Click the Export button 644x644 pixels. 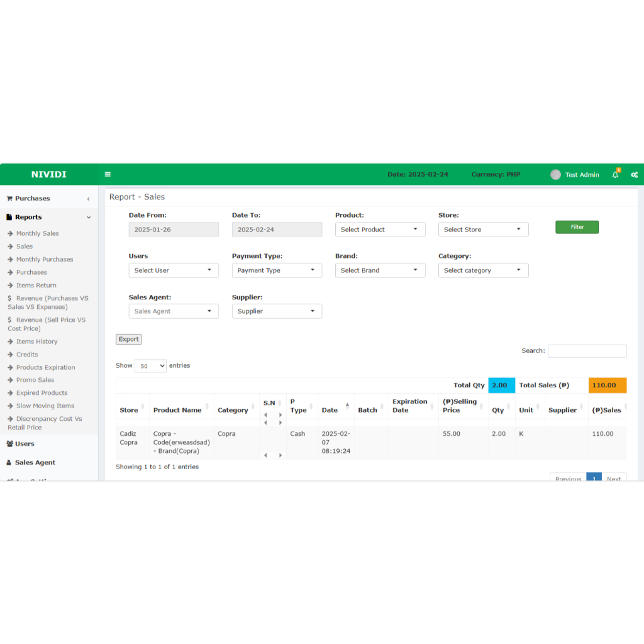point(128,340)
